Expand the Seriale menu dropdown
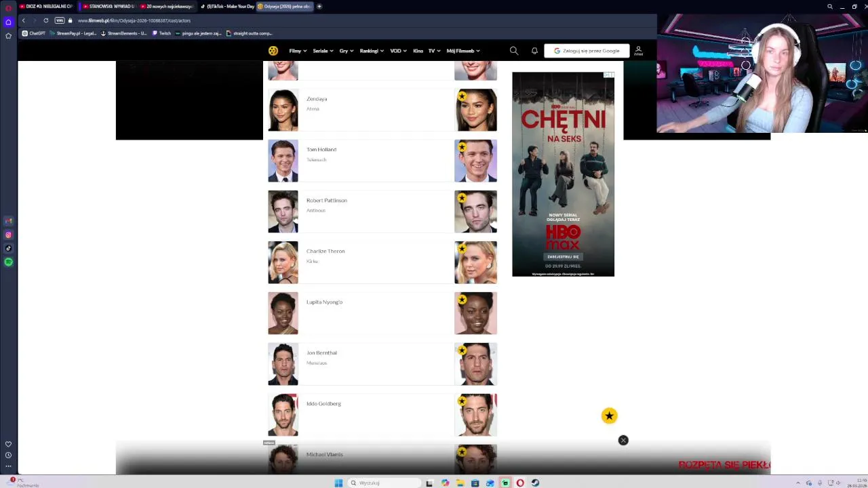 tap(323, 51)
